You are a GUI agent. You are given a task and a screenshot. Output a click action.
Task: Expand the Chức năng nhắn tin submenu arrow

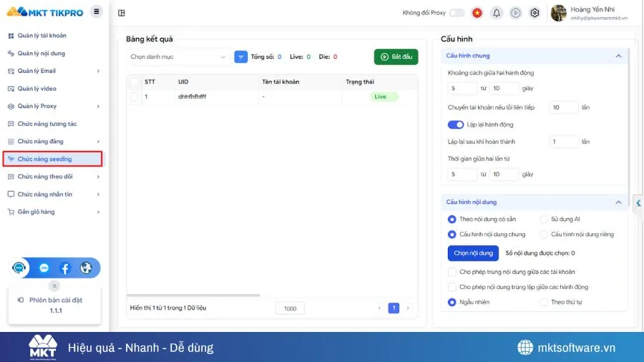point(98,195)
